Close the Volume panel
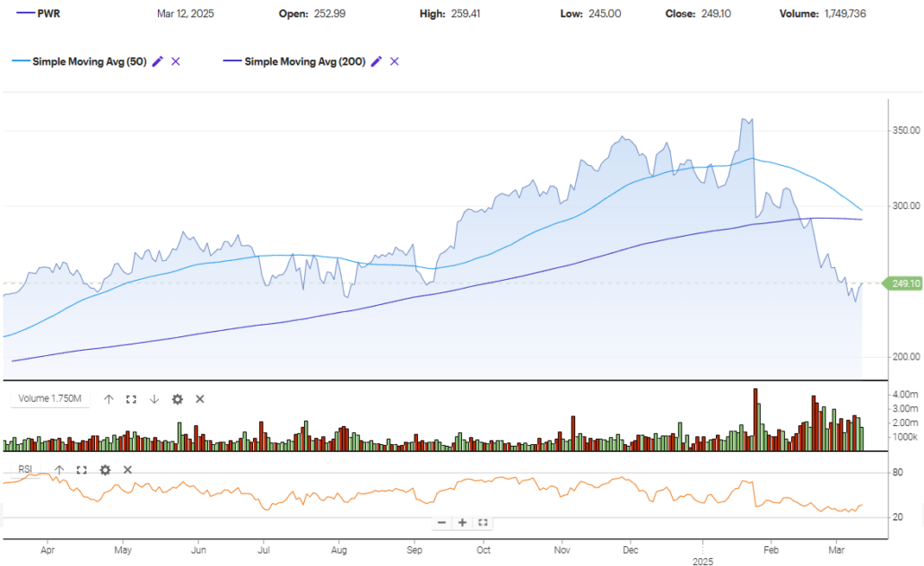The image size is (924, 566). pos(200,399)
